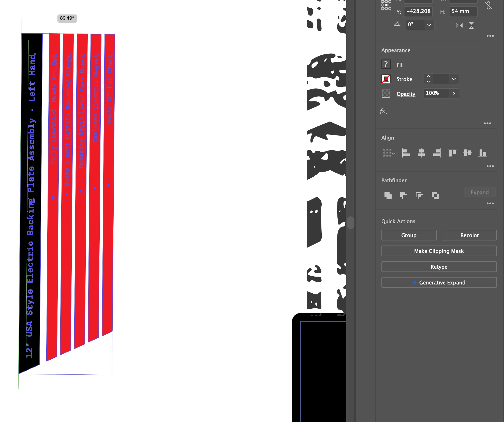The width and height of the screenshot is (504, 422).
Task: Click Pathfinder Intersect icon
Action: click(419, 196)
